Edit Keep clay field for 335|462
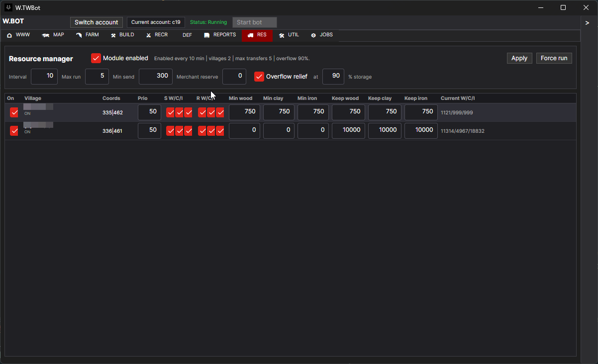 tap(385, 112)
